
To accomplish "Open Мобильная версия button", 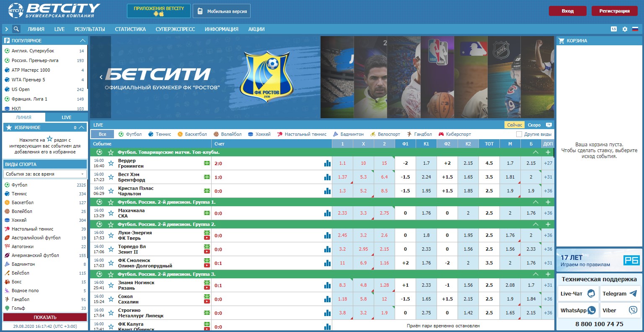I will click(x=222, y=11).
